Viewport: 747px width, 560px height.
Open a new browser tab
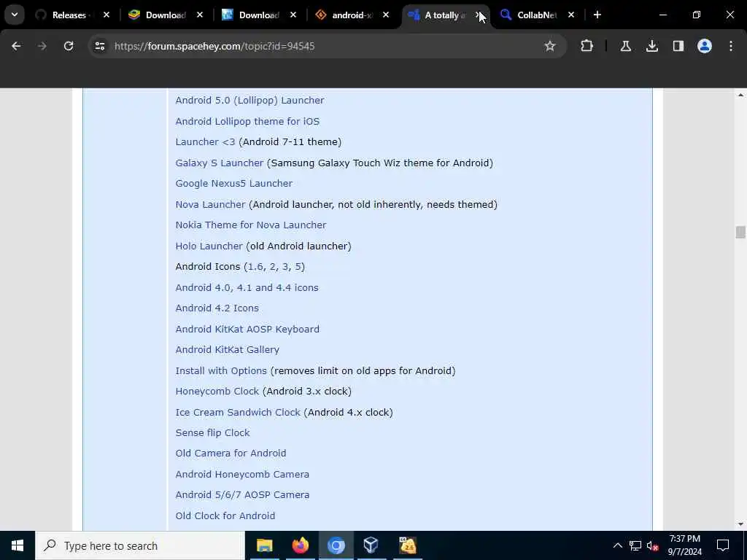[x=597, y=15]
